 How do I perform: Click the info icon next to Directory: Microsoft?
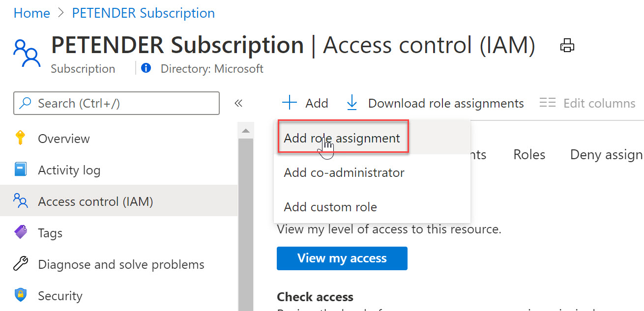pyautogui.click(x=146, y=68)
